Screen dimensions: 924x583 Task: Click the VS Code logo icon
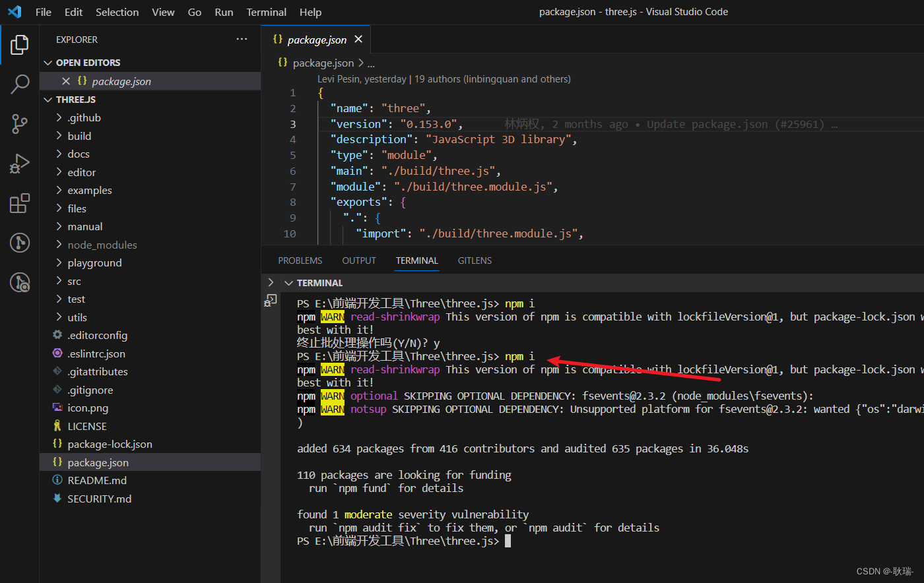[15, 12]
